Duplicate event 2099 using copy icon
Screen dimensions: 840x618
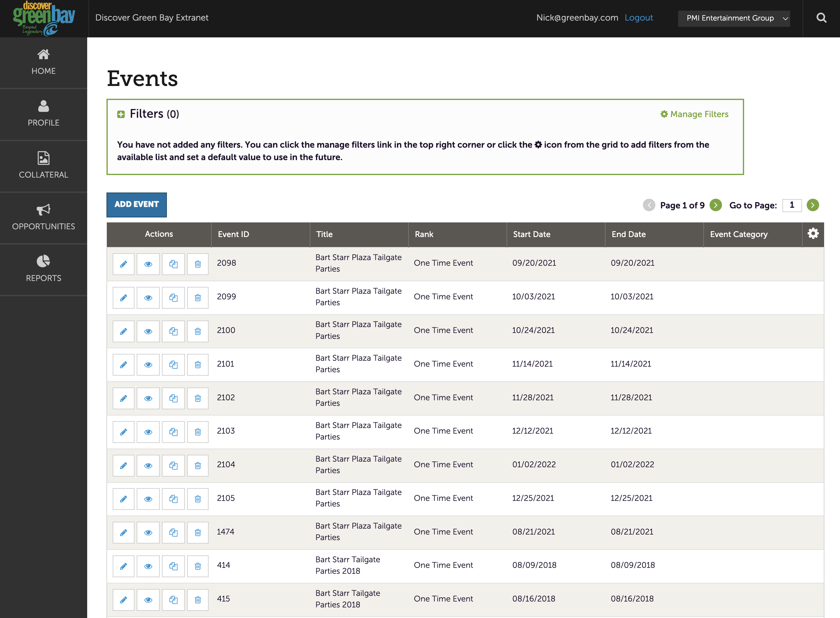click(x=173, y=298)
